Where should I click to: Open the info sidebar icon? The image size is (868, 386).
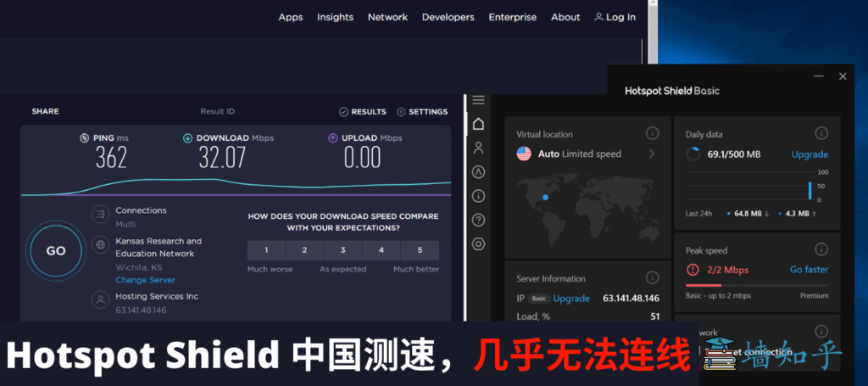click(478, 196)
